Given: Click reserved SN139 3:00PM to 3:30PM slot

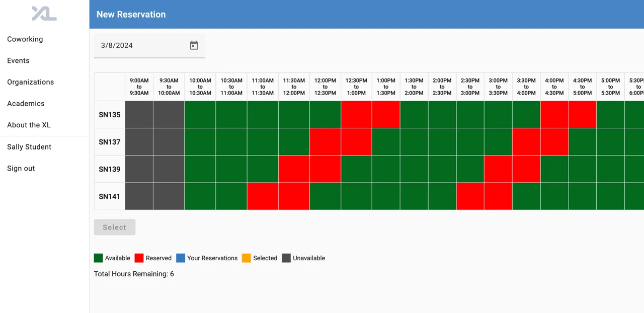Looking at the screenshot, I should click(x=498, y=169).
